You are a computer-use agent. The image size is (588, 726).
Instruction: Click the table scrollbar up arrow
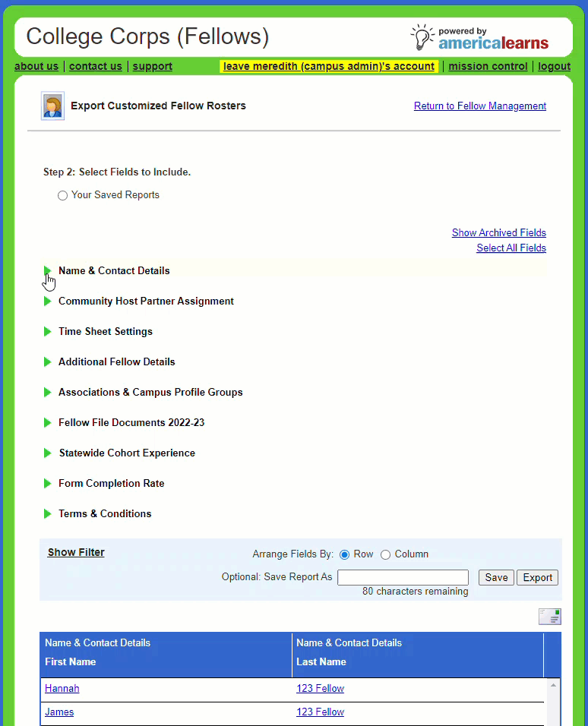(553, 686)
